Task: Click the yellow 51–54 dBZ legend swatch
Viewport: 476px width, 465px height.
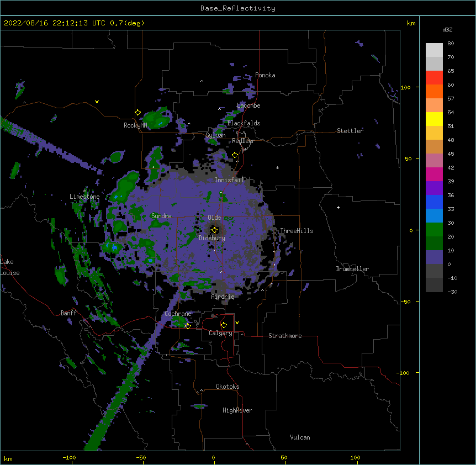Action: pyautogui.click(x=434, y=119)
